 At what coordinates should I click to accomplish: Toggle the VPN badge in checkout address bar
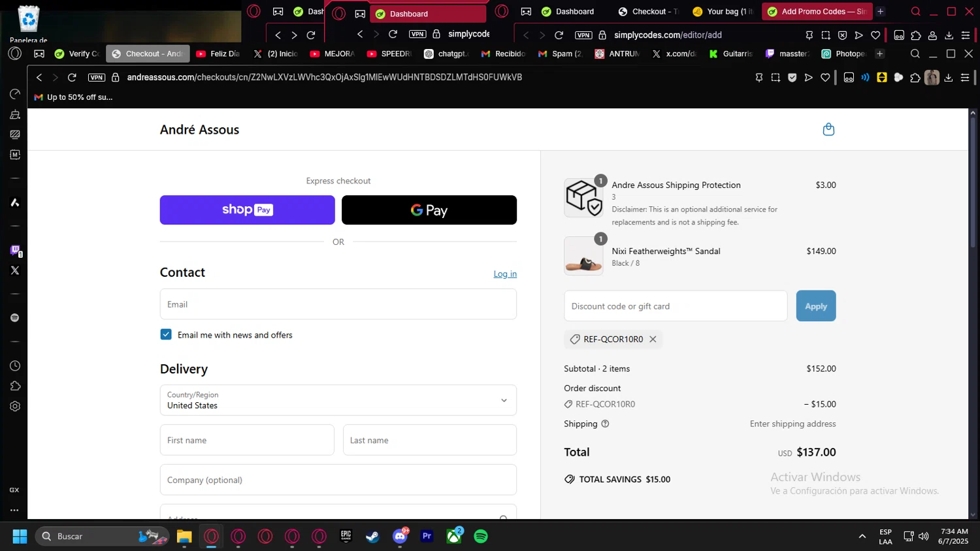tap(97, 78)
